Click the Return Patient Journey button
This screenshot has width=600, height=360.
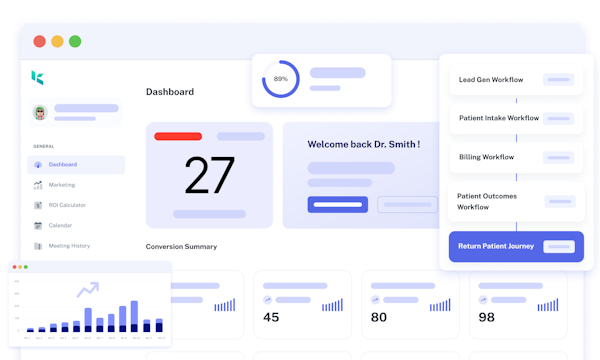(x=516, y=246)
